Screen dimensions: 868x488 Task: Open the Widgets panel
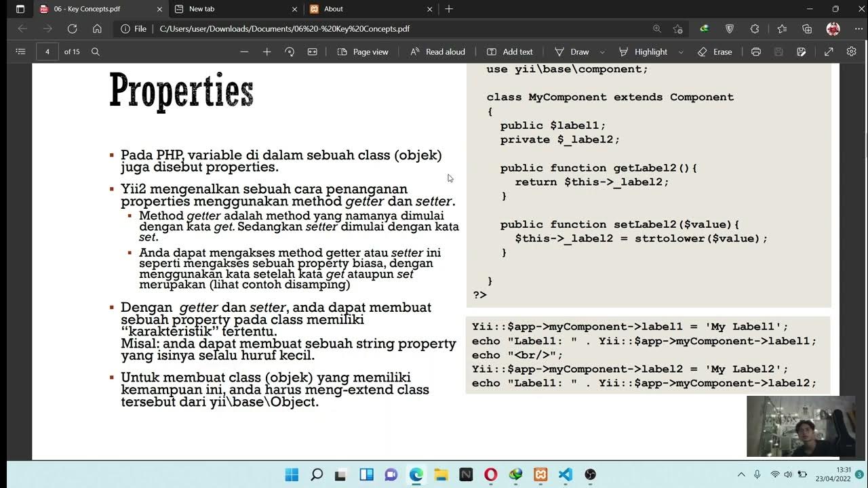(366, 474)
